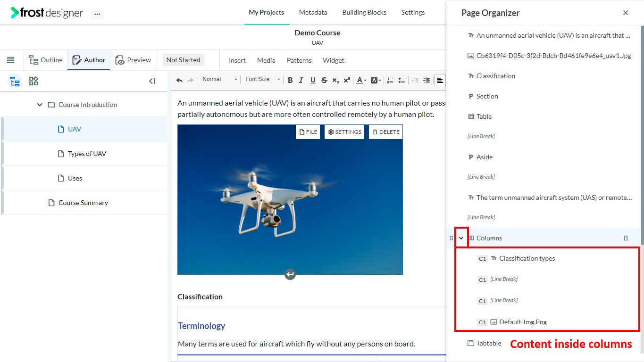Toggle strikethrough formatting
Image resolution: width=644 pixels, height=362 pixels.
[324, 80]
